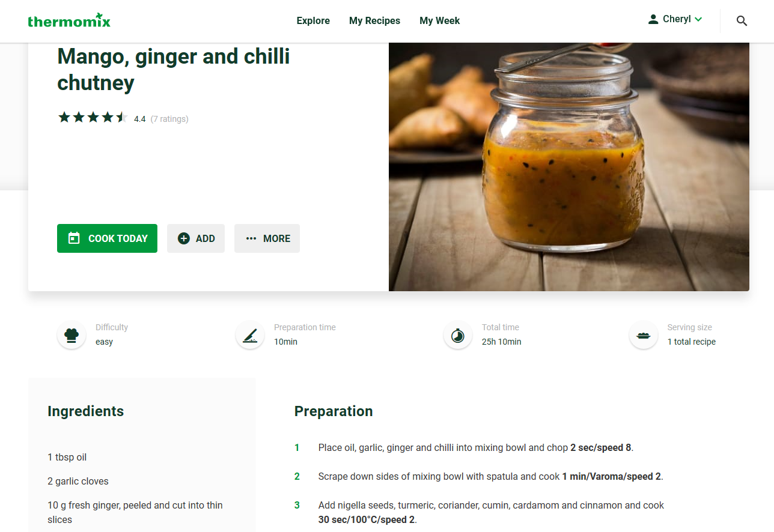The width and height of the screenshot is (774, 532).
Task: Open the My Week tab
Action: [439, 21]
